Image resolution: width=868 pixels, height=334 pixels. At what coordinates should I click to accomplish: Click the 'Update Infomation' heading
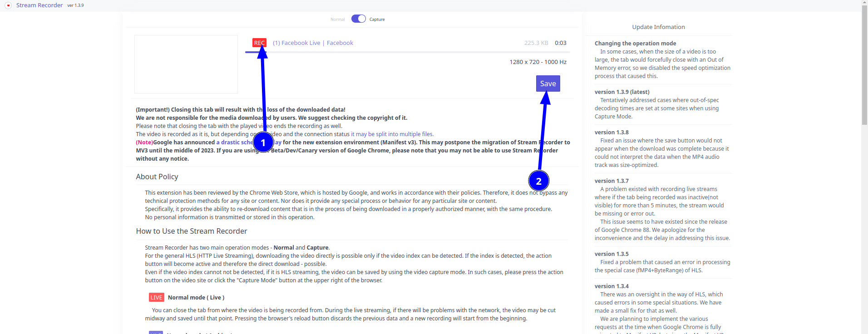(658, 27)
